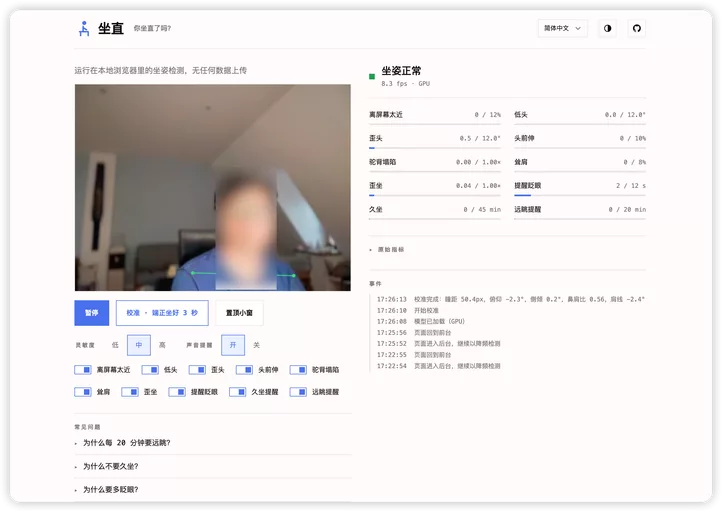This screenshot has height=512, width=722.
Task: Click the 17:25:56 页面回到前台 event
Action: pyautogui.click(x=414, y=332)
